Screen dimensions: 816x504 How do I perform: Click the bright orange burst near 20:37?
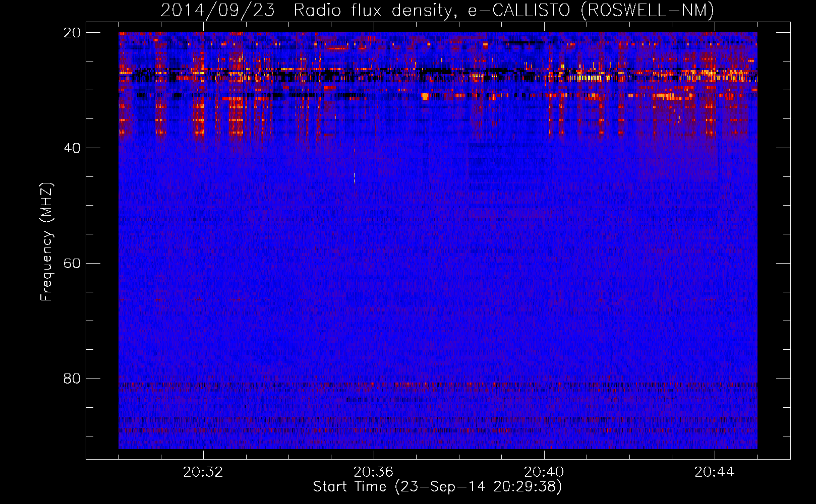[x=425, y=96]
